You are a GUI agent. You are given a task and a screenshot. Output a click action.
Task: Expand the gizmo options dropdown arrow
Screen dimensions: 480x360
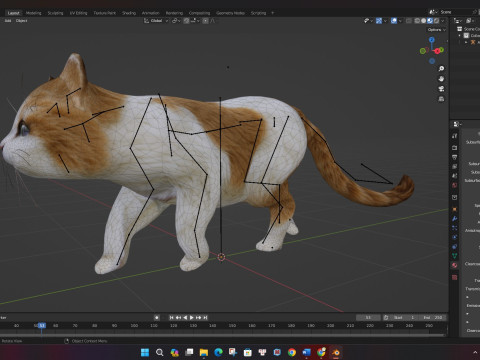[x=385, y=21]
